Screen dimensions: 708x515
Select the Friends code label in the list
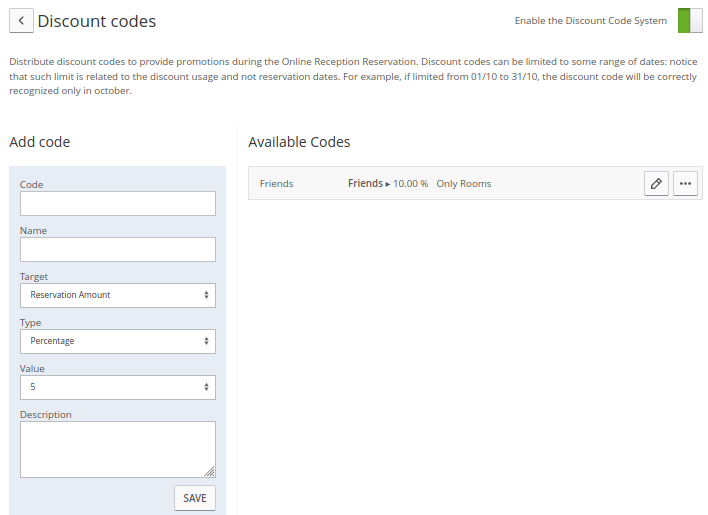pos(276,184)
